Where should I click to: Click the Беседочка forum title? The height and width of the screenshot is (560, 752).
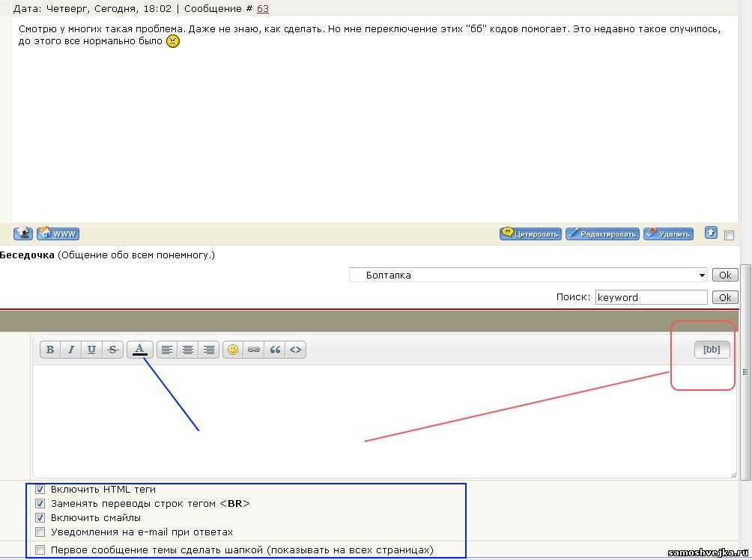pos(27,255)
